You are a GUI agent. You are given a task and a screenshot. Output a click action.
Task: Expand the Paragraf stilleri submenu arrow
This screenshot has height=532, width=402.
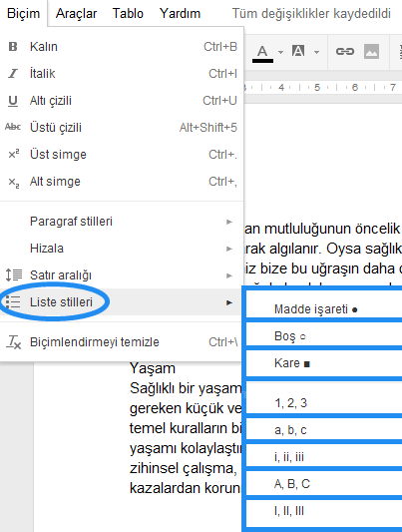229,222
